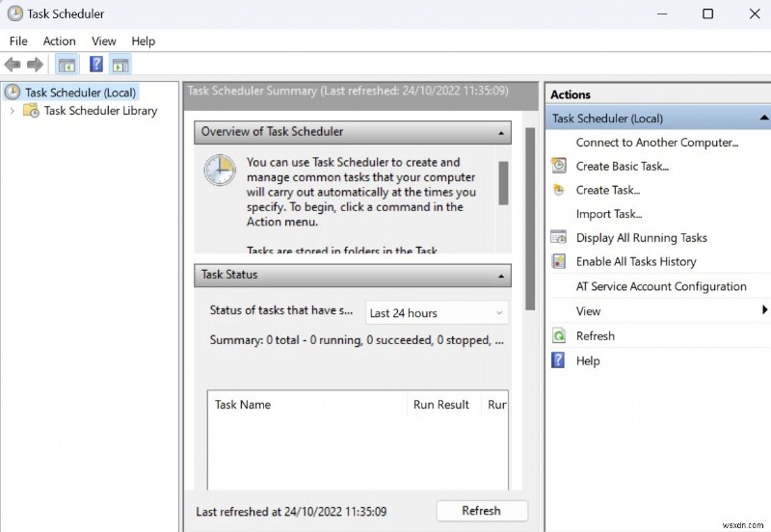Select Task Scheduler (Local) tree item

click(80, 93)
